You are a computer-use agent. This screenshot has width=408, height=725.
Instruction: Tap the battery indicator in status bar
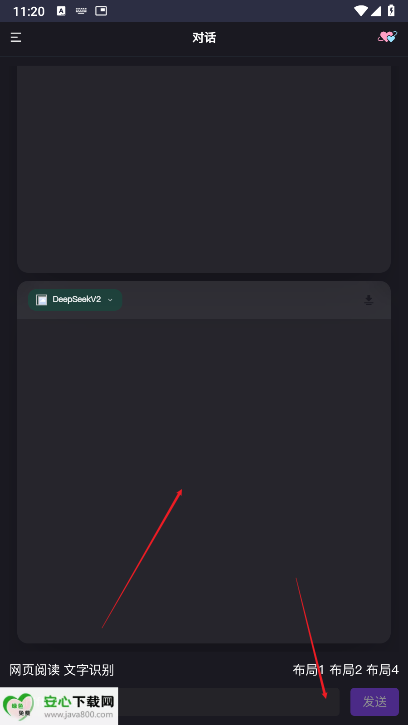point(391,11)
